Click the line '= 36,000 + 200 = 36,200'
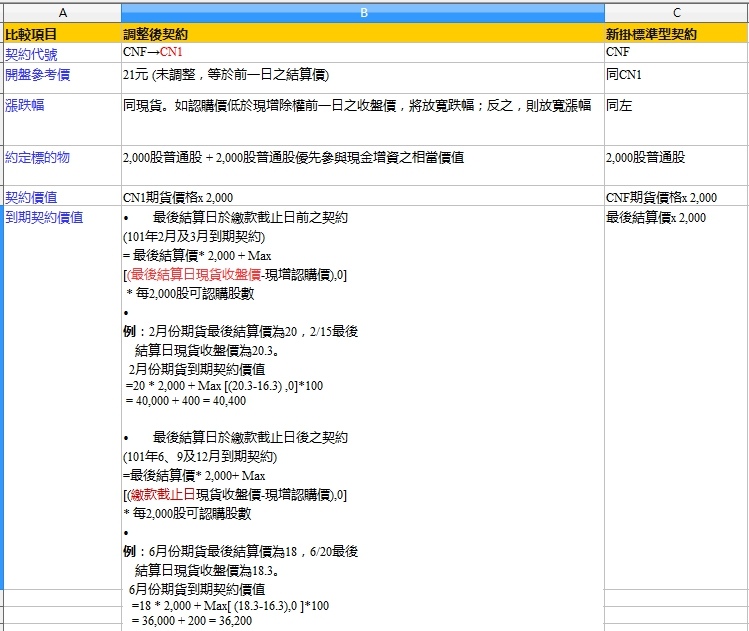This screenshot has height=631, width=749. point(192,620)
